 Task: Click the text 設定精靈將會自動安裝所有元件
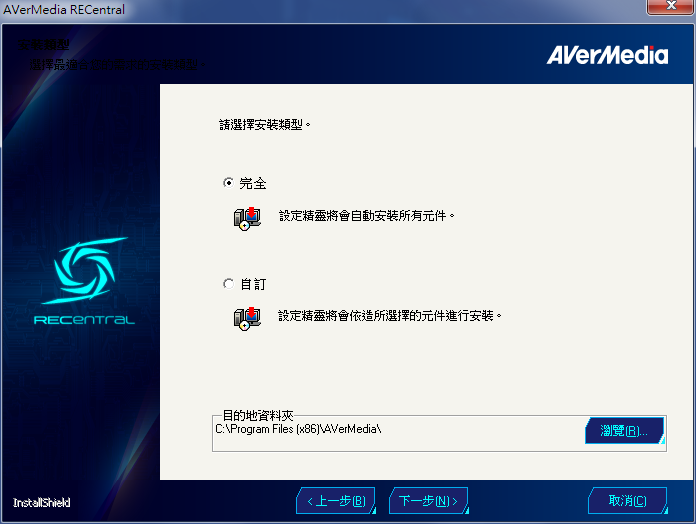(x=367, y=216)
